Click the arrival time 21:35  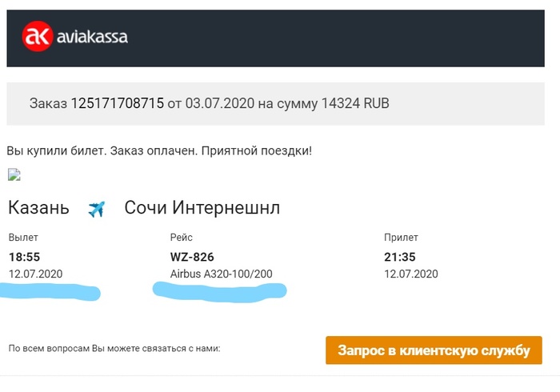pyautogui.click(x=401, y=257)
